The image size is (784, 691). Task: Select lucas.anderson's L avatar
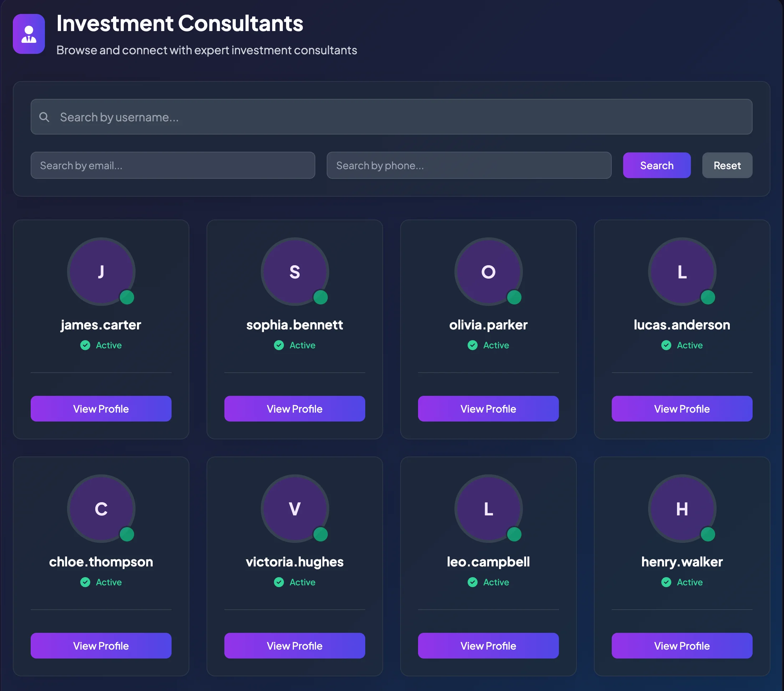pyautogui.click(x=682, y=271)
